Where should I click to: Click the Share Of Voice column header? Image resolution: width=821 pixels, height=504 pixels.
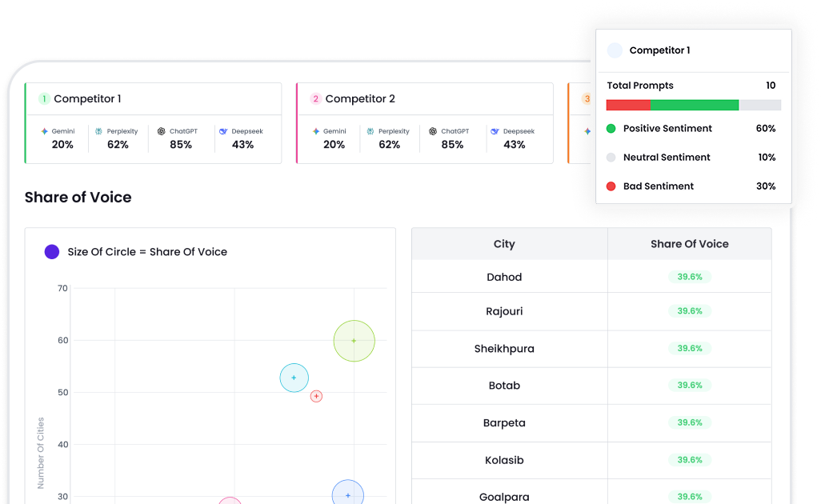pos(689,243)
